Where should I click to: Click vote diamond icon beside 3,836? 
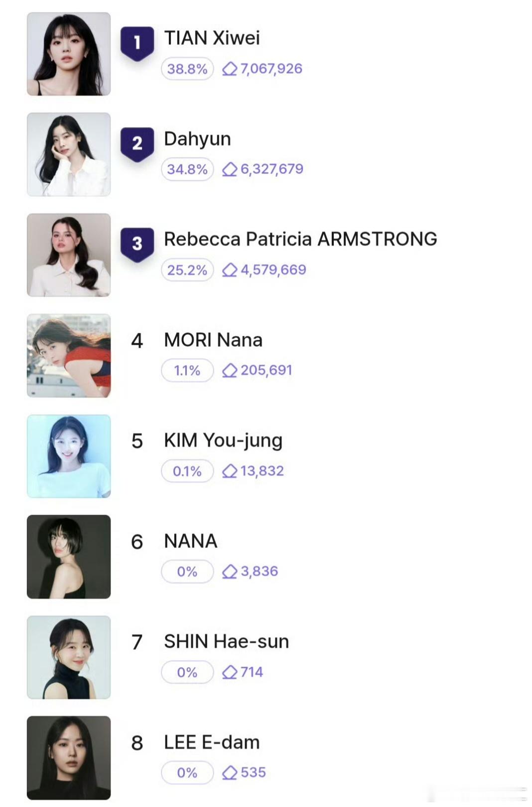[x=230, y=572]
